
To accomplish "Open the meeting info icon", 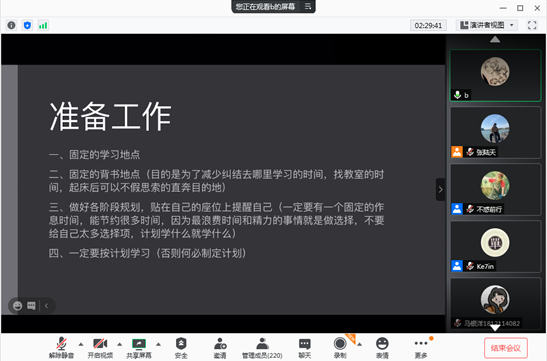I will click(12, 25).
